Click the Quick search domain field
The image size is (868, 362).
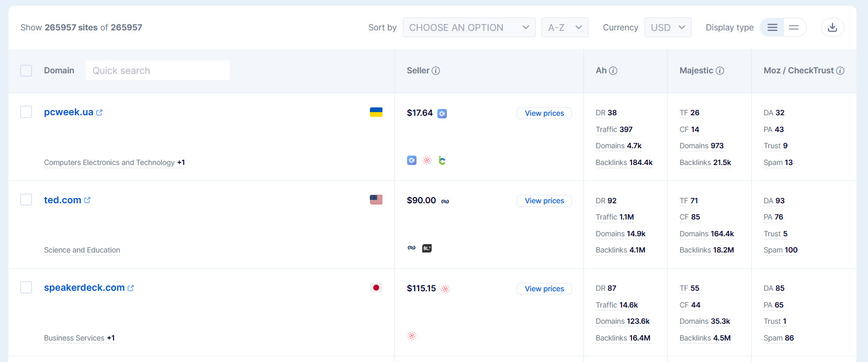(x=157, y=71)
